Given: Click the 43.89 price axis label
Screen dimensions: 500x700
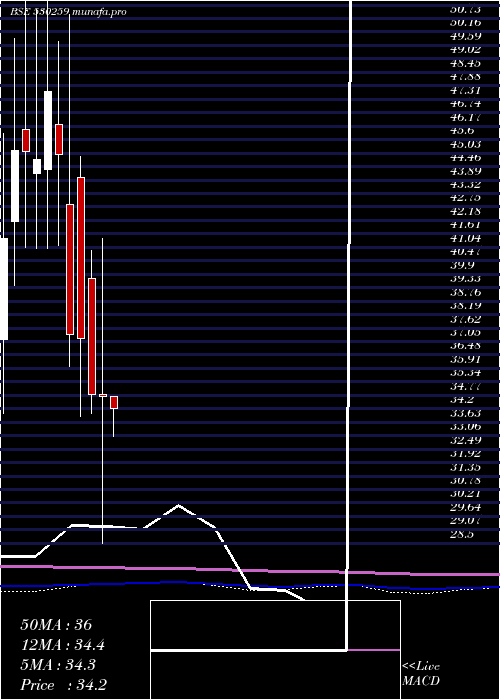Looking at the screenshot, I should tap(465, 171).
